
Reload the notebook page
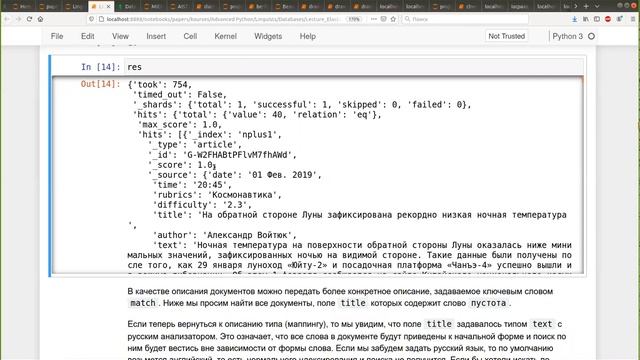point(29,19)
